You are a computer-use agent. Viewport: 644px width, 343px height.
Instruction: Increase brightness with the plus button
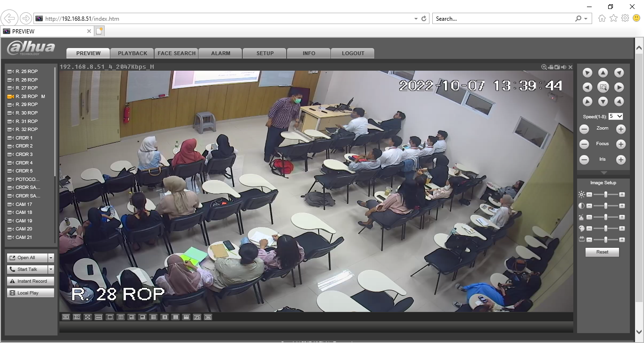622,195
